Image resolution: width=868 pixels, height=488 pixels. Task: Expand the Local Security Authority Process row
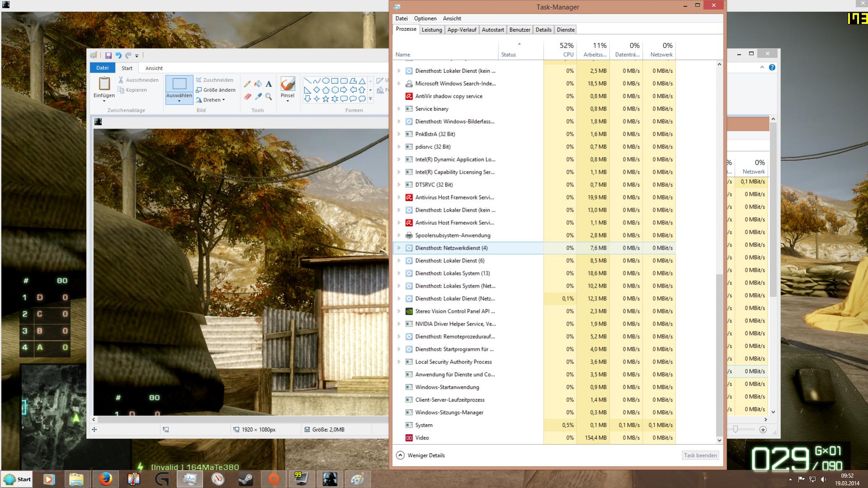click(x=398, y=362)
